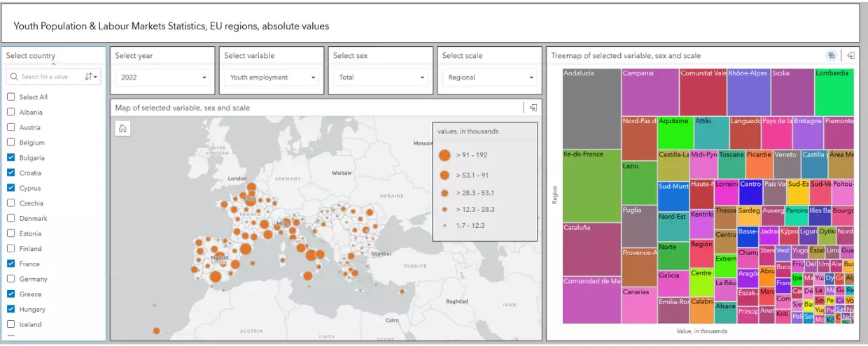Click the Campania tile in the treemap
The width and height of the screenshot is (868, 346).
coord(650,92)
